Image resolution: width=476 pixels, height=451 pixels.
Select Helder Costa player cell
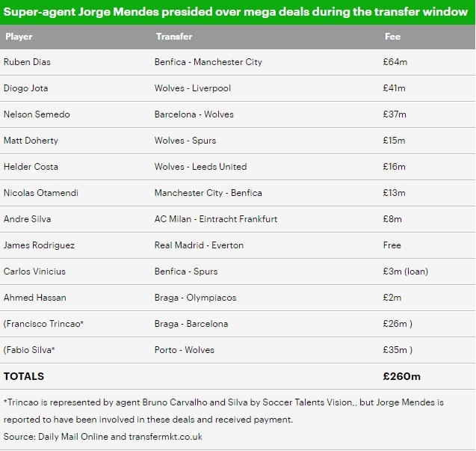pos(31,167)
